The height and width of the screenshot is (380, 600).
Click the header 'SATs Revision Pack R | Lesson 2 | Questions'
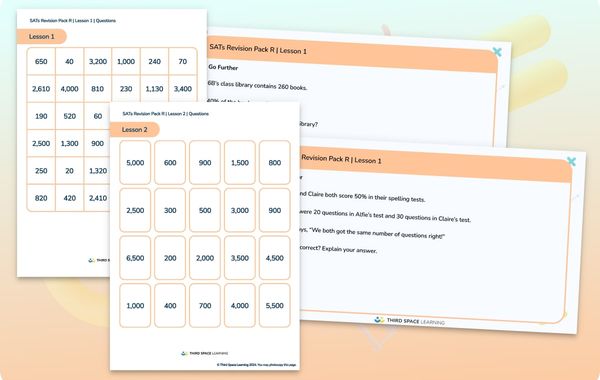pyautogui.click(x=166, y=114)
